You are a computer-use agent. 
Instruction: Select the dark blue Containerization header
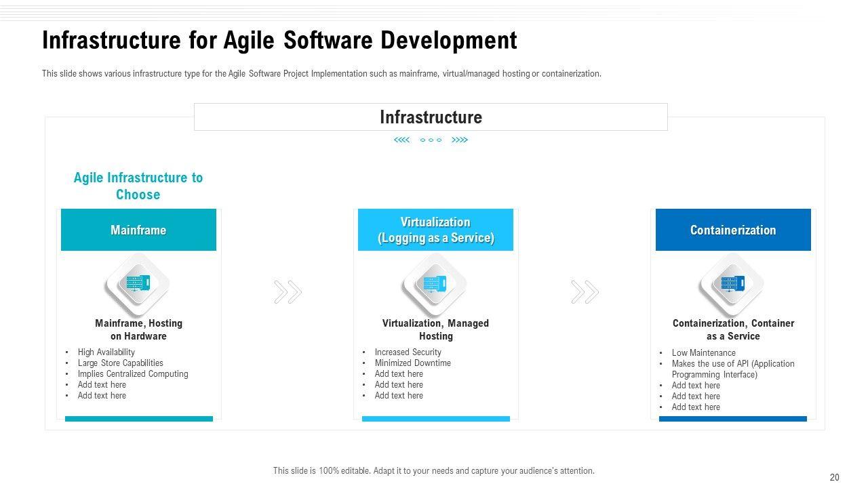click(733, 230)
